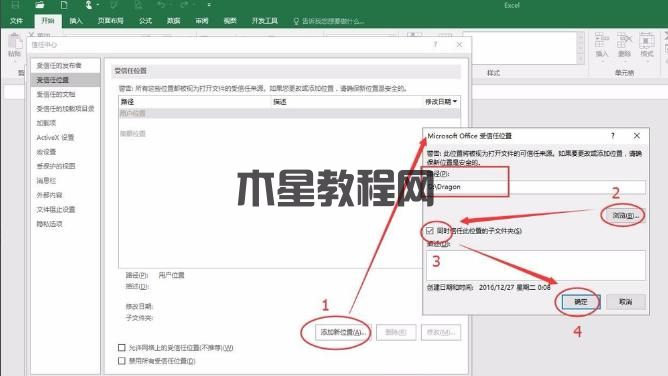
Task: Check disable all trusted locations (禁用所有受信任位置) checkbox
Action: coord(122,361)
